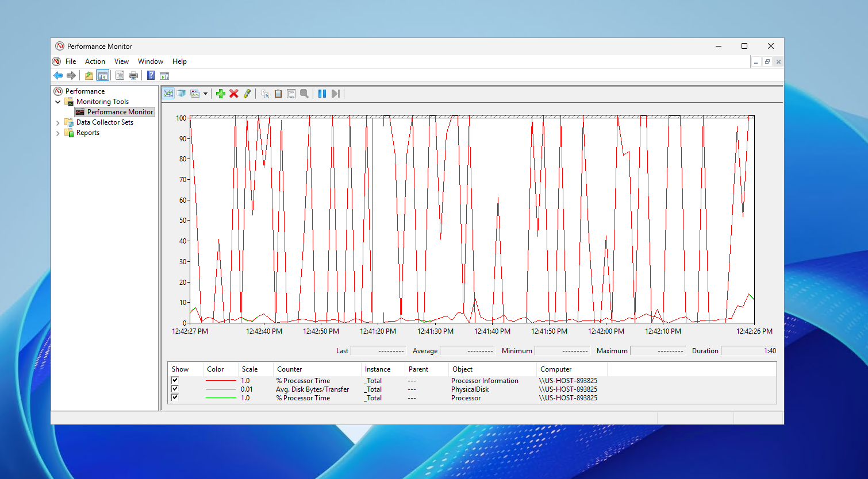Click the Up One Level folder icon
This screenshot has height=479, width=868.
coord(89,76)
